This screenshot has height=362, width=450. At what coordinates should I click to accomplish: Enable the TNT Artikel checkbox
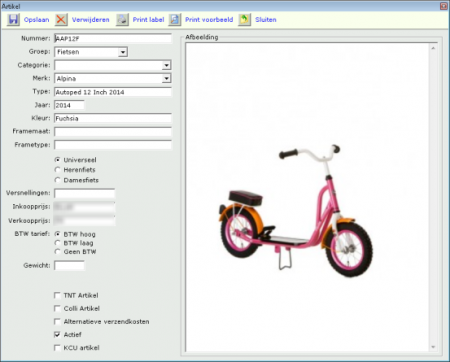pyautogui.click(x=57, y=295)
